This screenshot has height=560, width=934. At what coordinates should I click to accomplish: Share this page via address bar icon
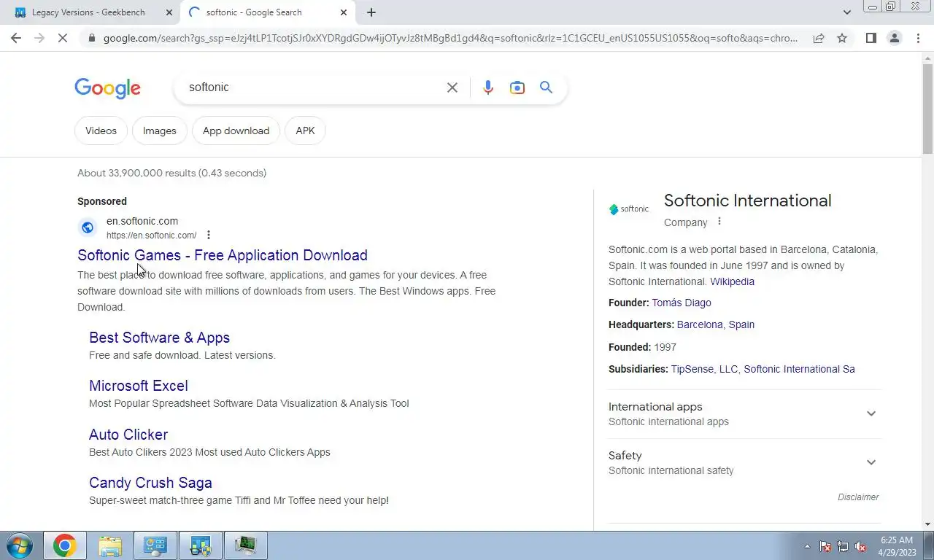tap(819, 38)
